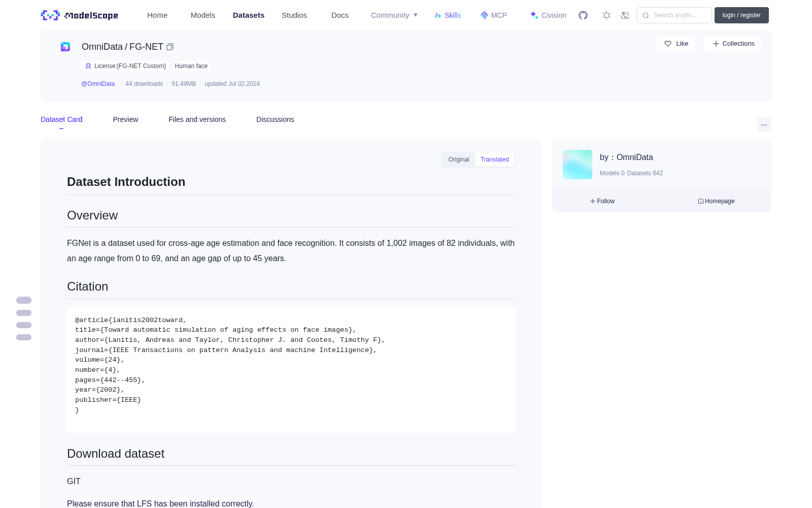Click the plus icon beside Follow
The image size is (812, 508).
pos(593,201)
